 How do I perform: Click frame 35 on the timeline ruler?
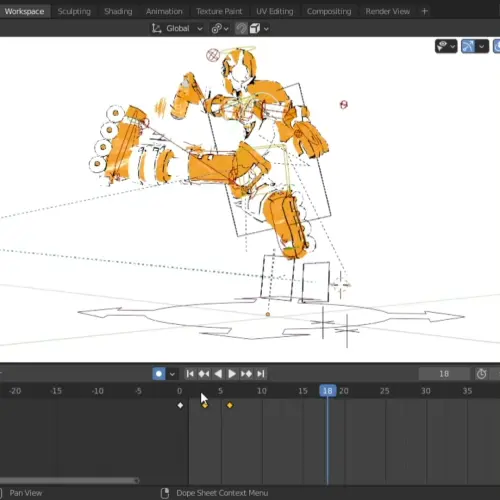point(467,391)
